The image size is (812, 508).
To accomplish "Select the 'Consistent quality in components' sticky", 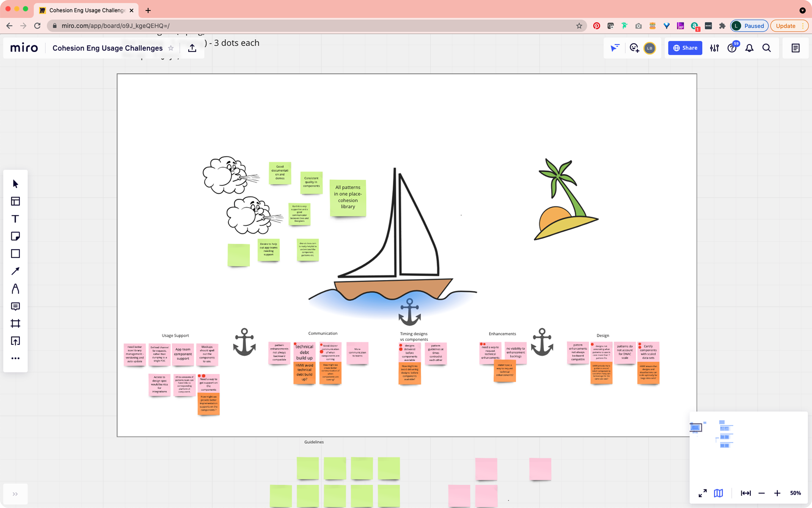I will coord(311,182).
